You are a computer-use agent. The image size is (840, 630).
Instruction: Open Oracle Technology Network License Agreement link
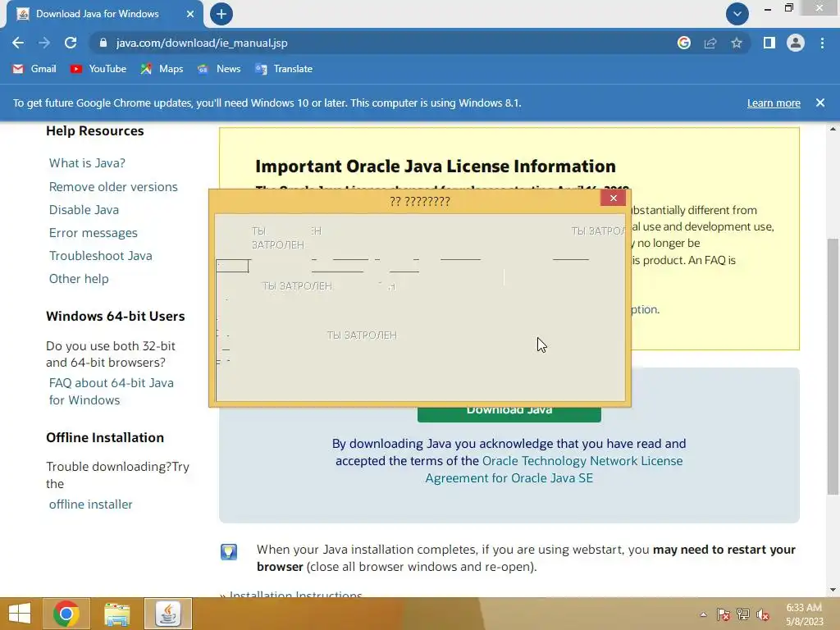point(555,469)
